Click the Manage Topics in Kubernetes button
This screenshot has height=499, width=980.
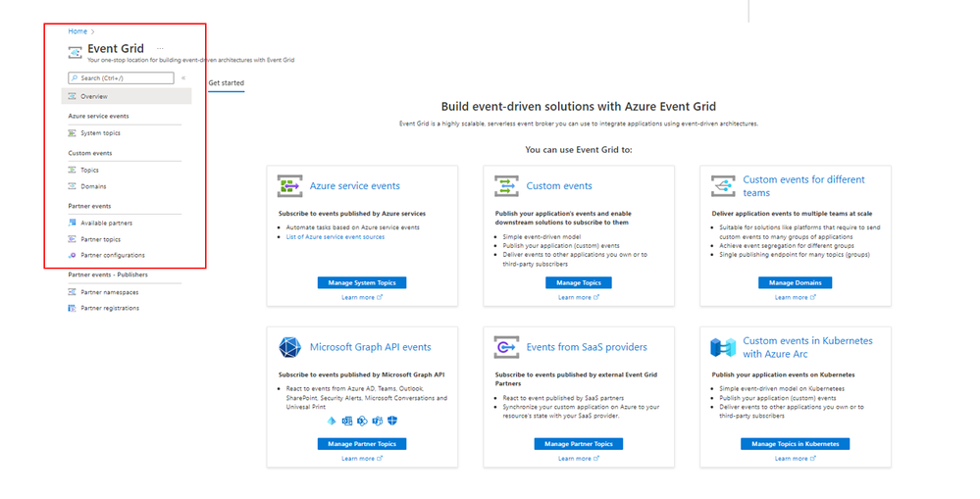point(795,444)
